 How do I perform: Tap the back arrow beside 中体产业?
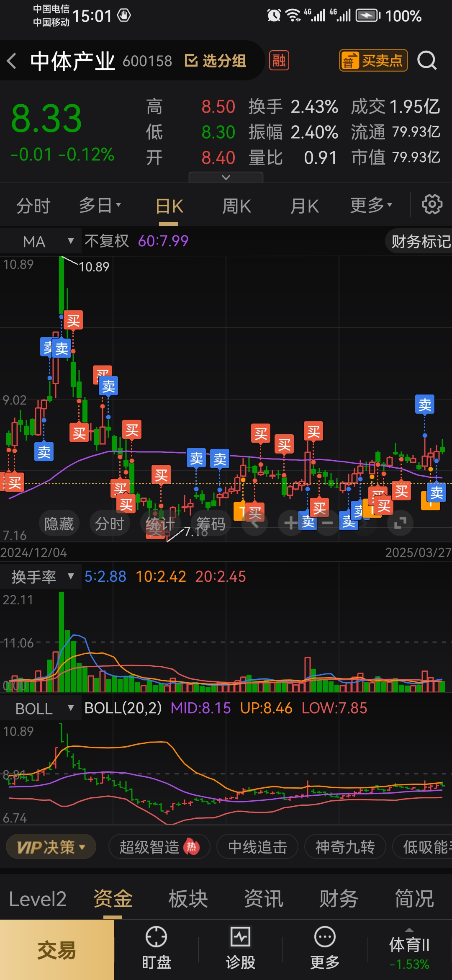point(12,61)
